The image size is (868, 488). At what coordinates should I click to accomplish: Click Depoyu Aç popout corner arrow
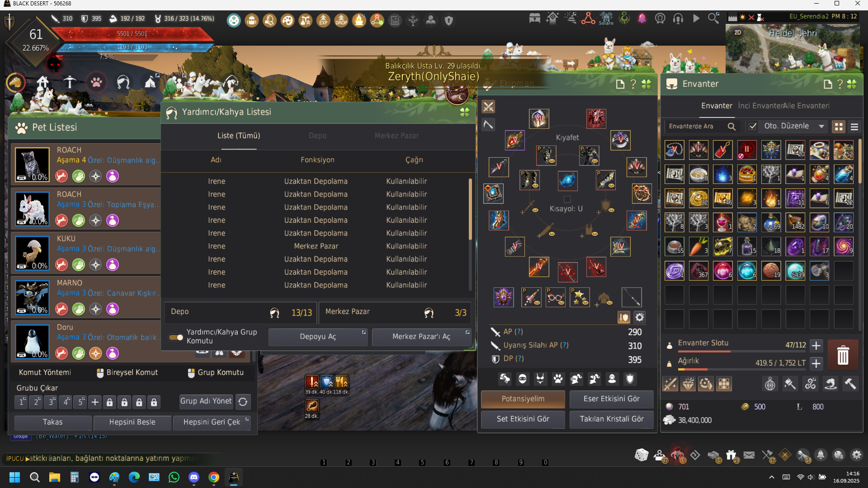click(x=364, y=332)
